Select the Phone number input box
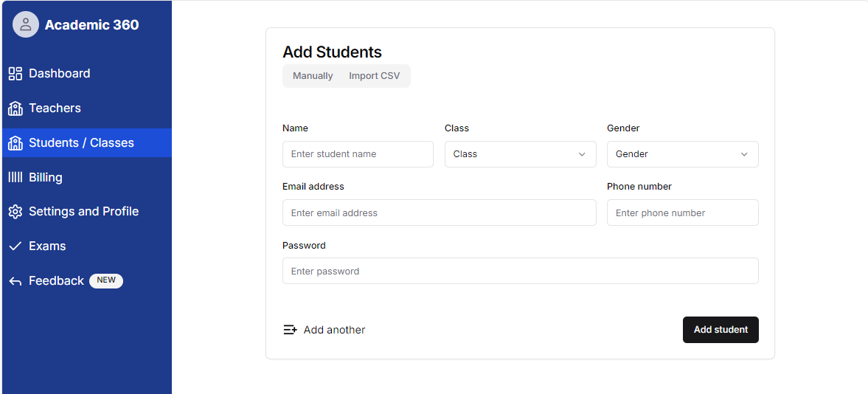 tap(682, 212)
